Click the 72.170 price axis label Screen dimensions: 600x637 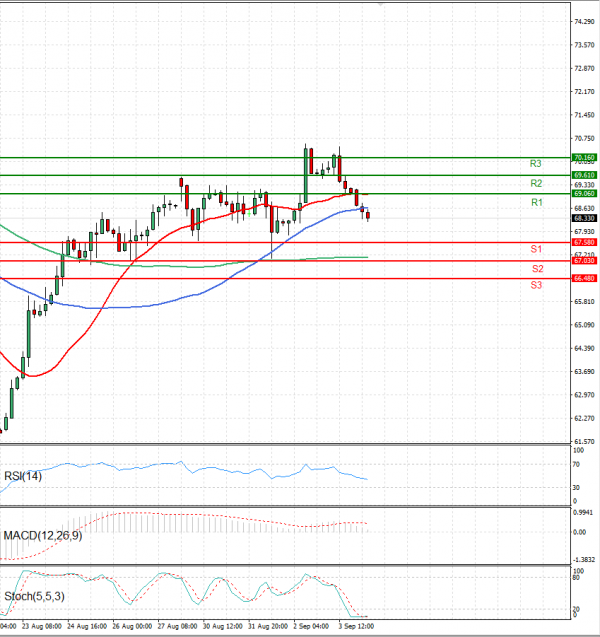(x=584, y=92)
